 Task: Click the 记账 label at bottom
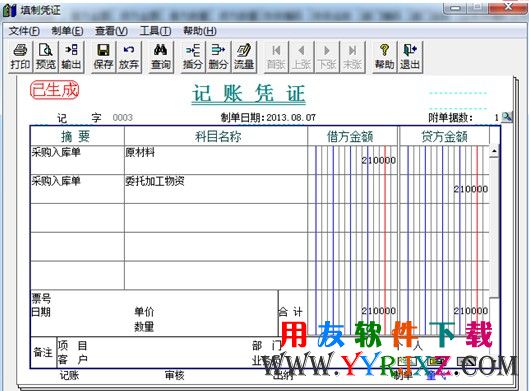click(x=69, y=375)
